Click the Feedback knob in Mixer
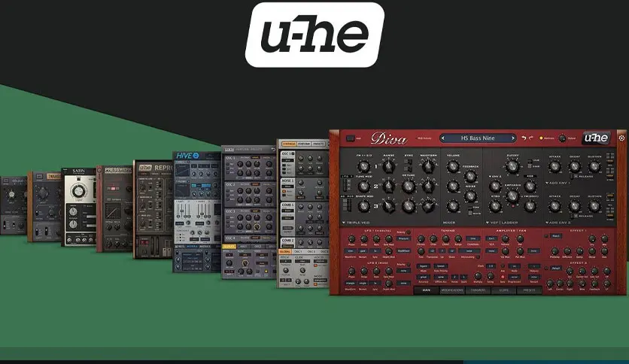629x364 pixels. click(x=470, y=177)
